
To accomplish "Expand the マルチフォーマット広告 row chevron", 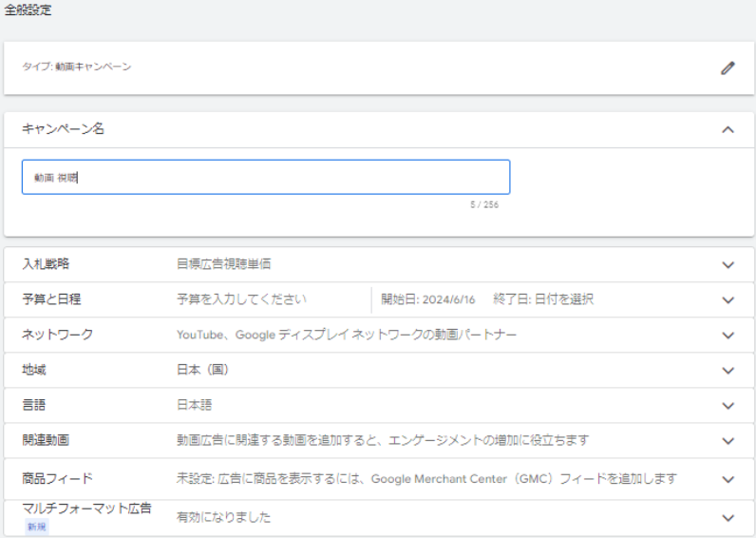I will (728, 518).
